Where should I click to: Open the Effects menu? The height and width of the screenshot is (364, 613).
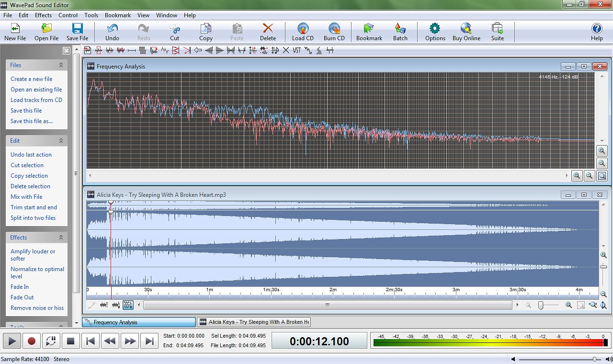43,15
